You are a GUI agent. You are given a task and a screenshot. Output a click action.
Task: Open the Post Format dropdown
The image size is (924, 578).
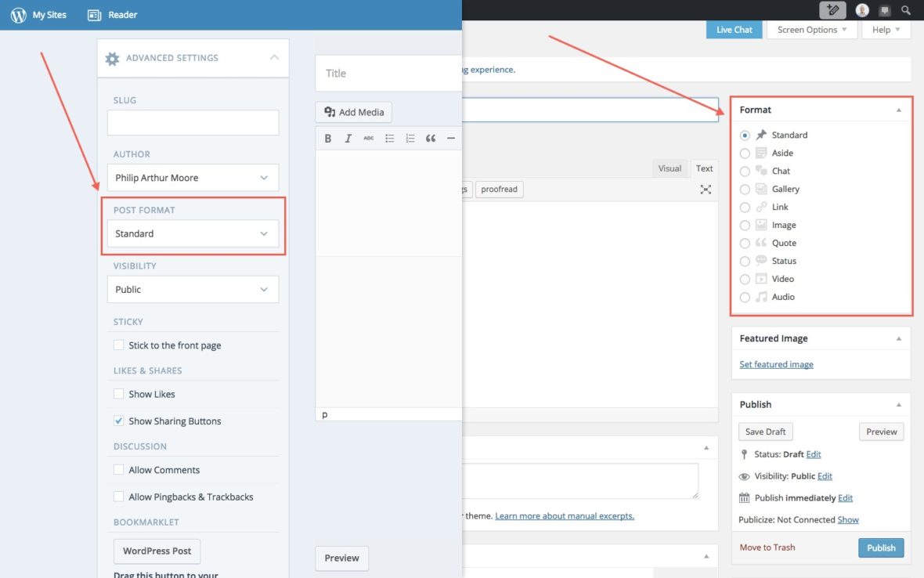(193, 233)
